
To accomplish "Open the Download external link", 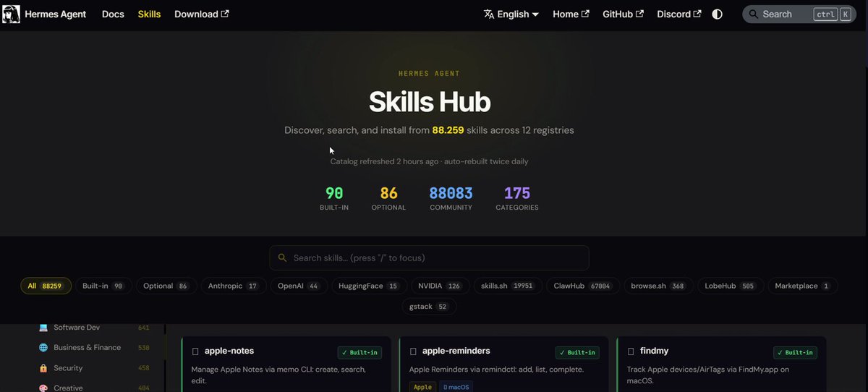I will click(201, 14).
